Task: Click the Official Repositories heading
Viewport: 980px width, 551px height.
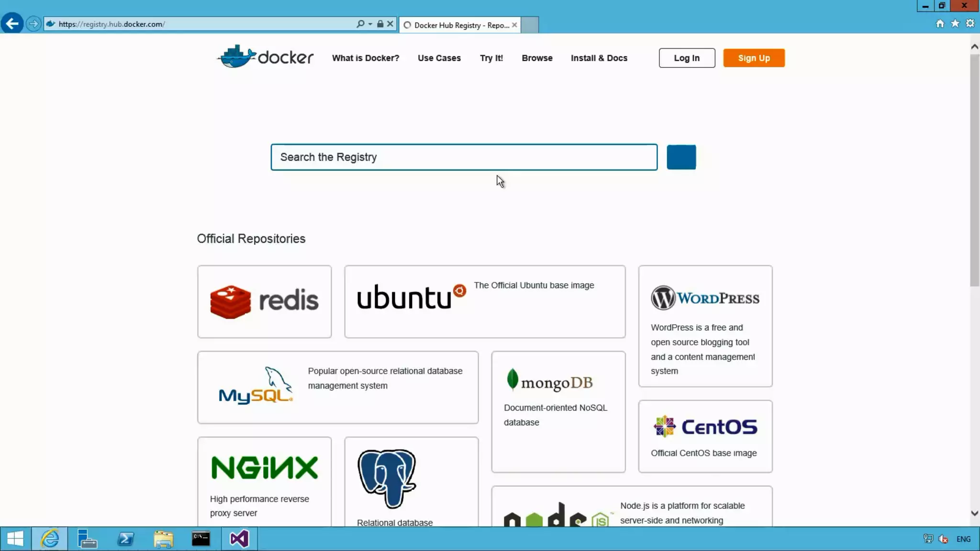Action: pos(251,239)
